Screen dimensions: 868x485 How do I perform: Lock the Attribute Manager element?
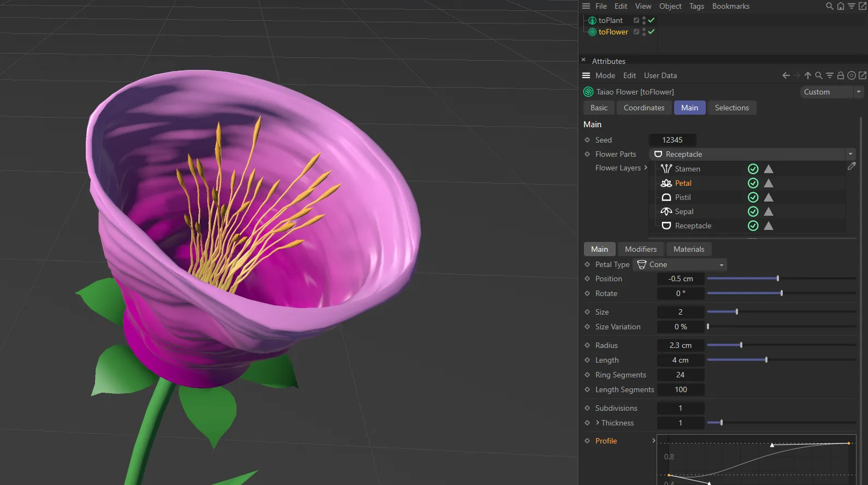click(x=841, y=75)
